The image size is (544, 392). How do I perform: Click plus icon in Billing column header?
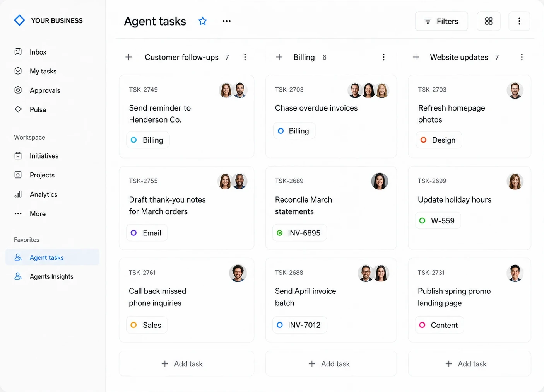(x=279, y=57)
